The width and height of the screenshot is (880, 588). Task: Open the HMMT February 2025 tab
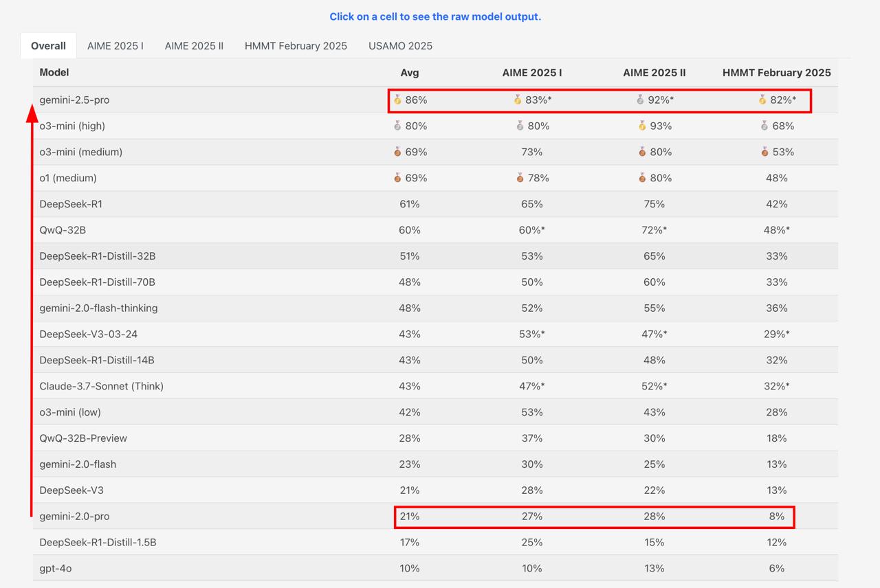pos(296,46)
